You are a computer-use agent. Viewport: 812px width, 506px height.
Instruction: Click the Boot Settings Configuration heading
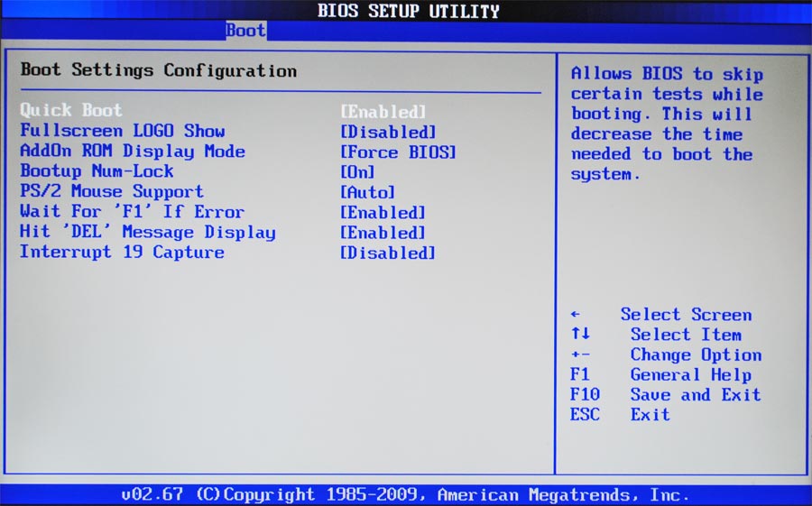(159, 70)
